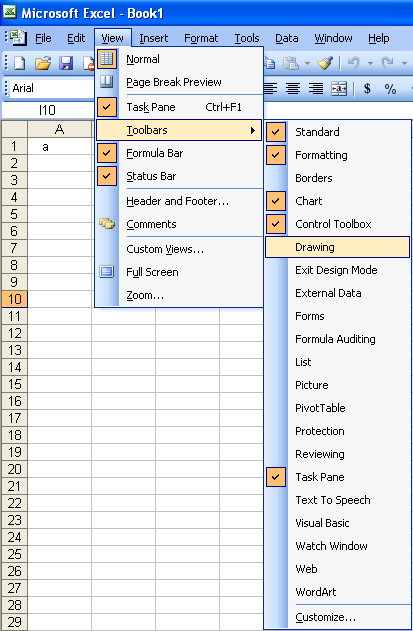The height and width of the screenshot is (631, 413).
Task: Click the Open folder toolbar icon
Action: coord(43,63)
